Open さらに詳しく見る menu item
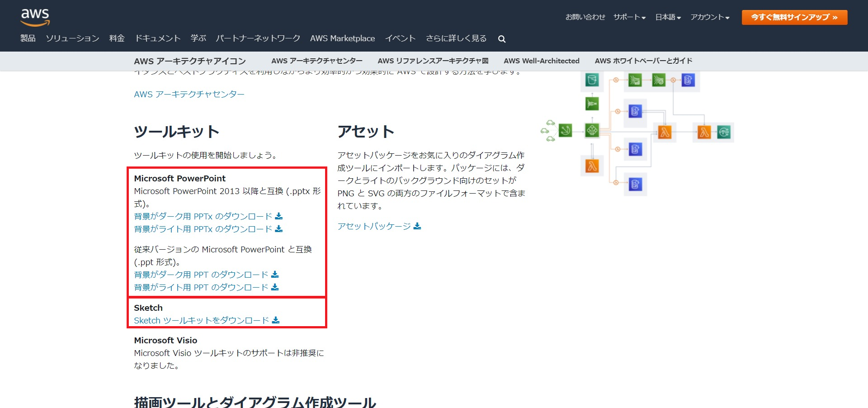The width and height of the screenshot is (868, 408). tap(456, 38)
